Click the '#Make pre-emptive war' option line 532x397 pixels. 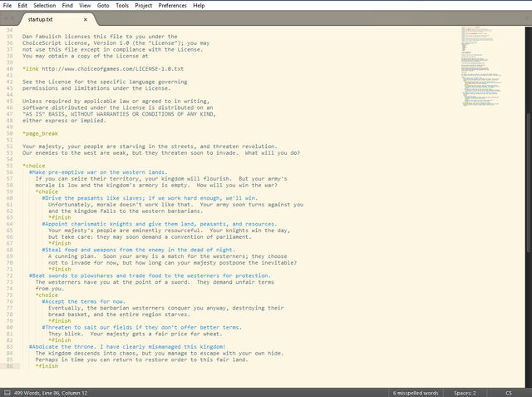pos(98,172)
